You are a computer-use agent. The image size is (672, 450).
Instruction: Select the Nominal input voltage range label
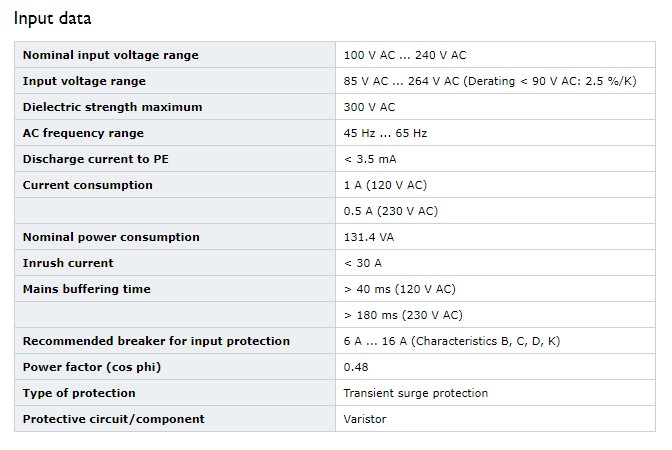(x=111, y=55)
